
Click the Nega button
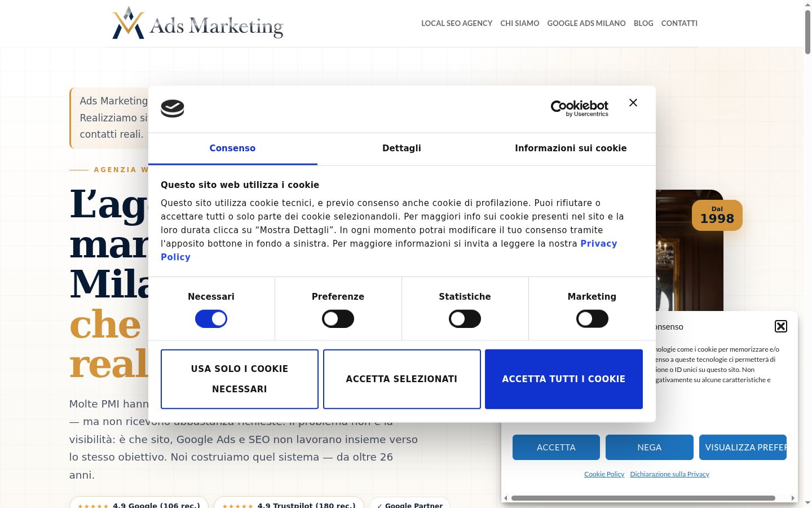click(x=650, y=447)
